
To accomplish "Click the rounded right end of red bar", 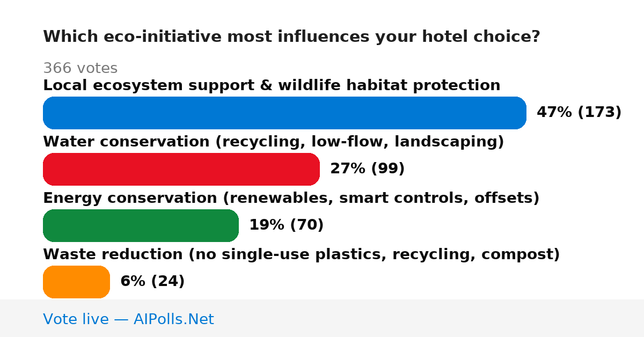I will tap(313, 169).
